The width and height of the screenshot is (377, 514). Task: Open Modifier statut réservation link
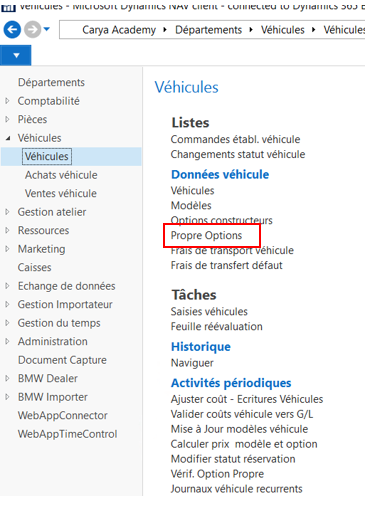tap(233, 459)
